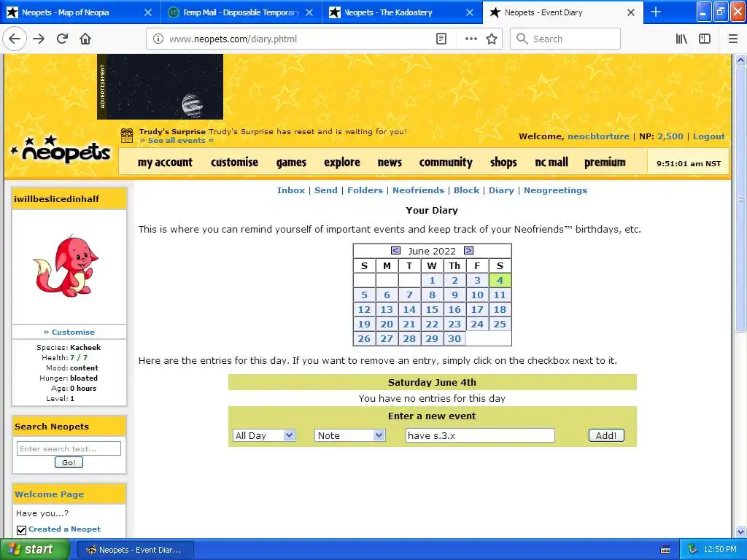Screen dimensions: 747x560
Task: Click the Customise pet link
Action: (x=73, y=332)
